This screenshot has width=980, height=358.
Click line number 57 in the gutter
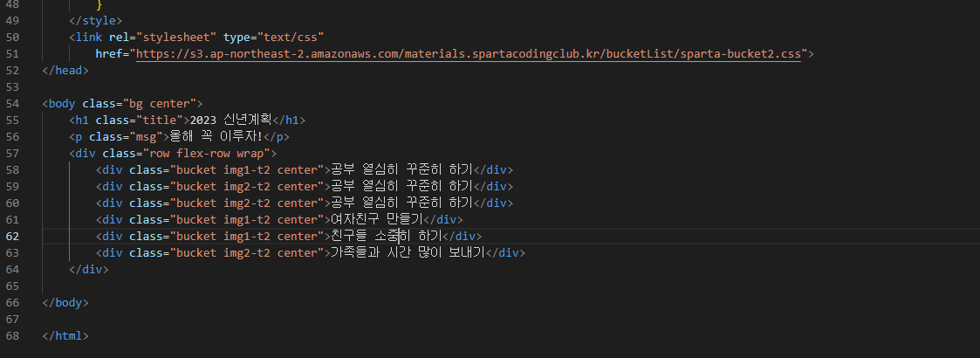(12, 154)
